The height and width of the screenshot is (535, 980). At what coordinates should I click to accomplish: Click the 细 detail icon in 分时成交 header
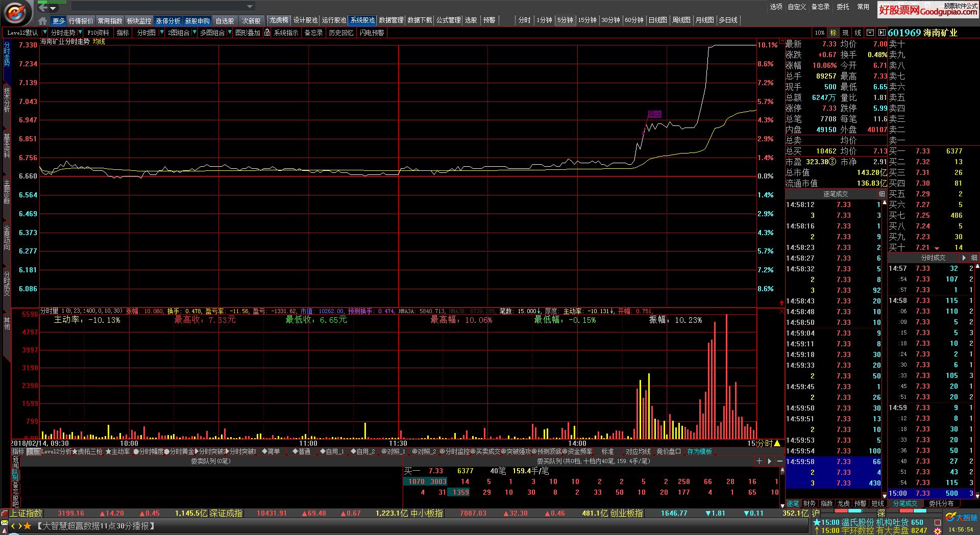pyautogui.click(x=974, y=258)
